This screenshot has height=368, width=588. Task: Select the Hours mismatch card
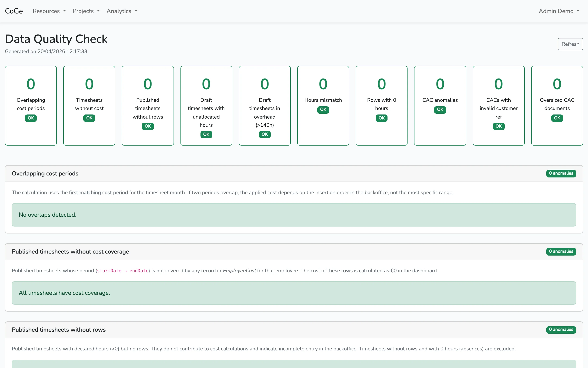(x=323, y=106)
